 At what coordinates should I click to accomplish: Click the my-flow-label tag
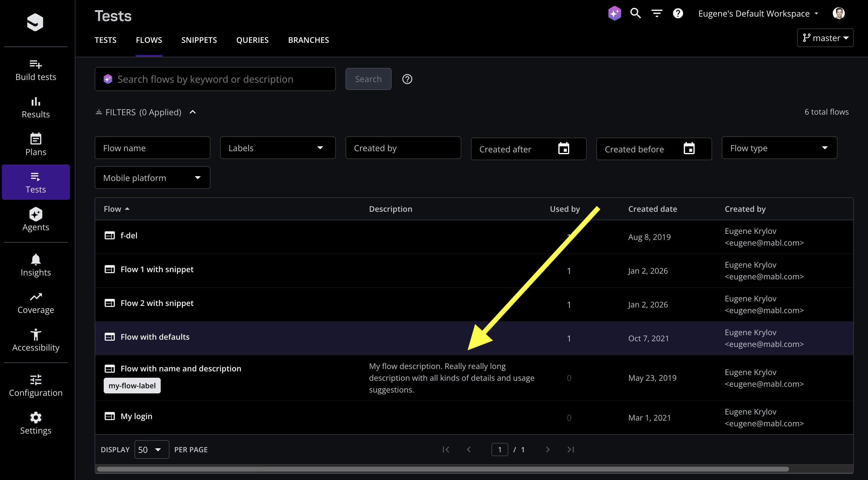[x=132, y=386]
